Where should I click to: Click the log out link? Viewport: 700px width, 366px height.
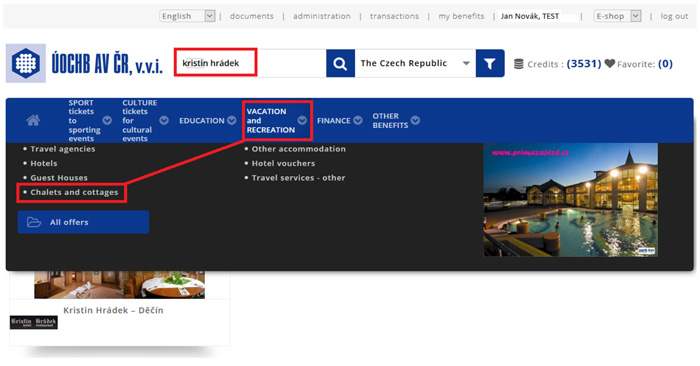point(674,16)
